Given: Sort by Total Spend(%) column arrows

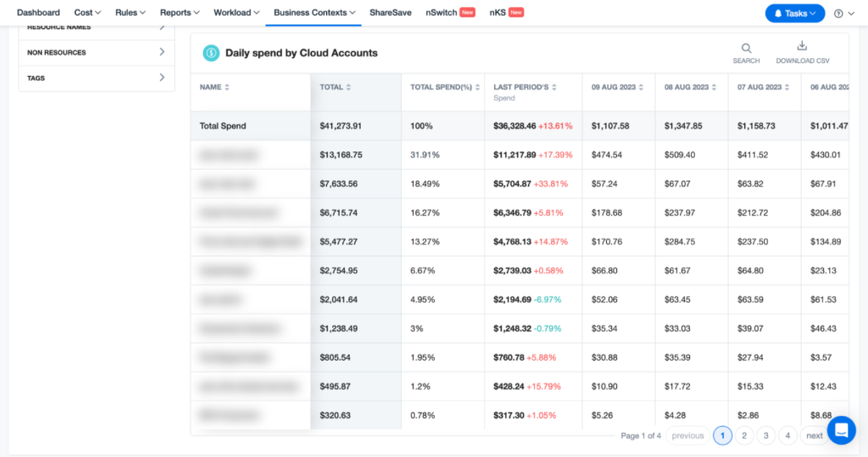Looking at the screenshot, I should [477, 87].
